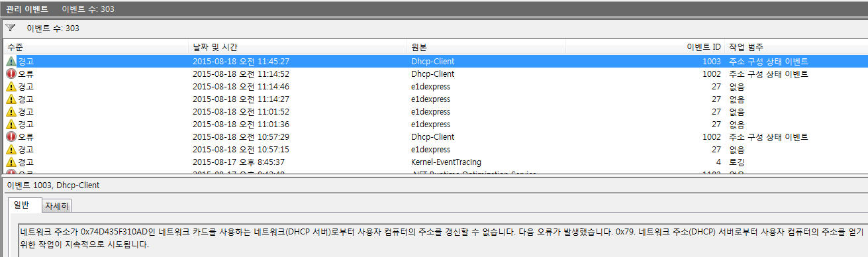Select warning icon of Dhcp-Client event 1003
868x257 pixels.
click(11, 61)
